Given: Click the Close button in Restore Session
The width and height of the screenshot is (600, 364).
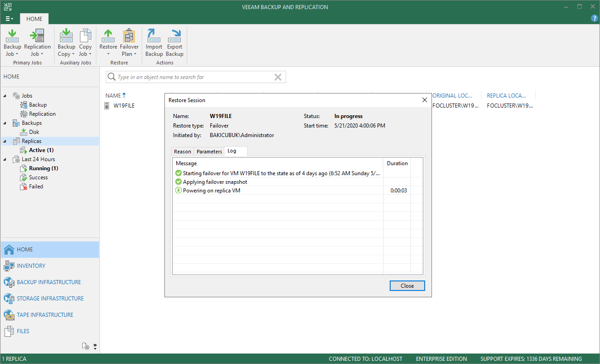Looking at the screenshot, I should tap(407, 286).
